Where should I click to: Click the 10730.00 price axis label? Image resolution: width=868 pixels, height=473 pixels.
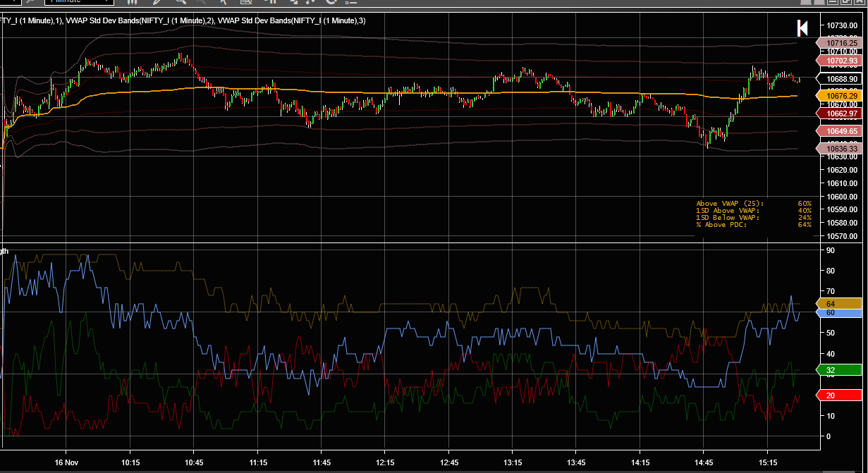coord(843,25)
